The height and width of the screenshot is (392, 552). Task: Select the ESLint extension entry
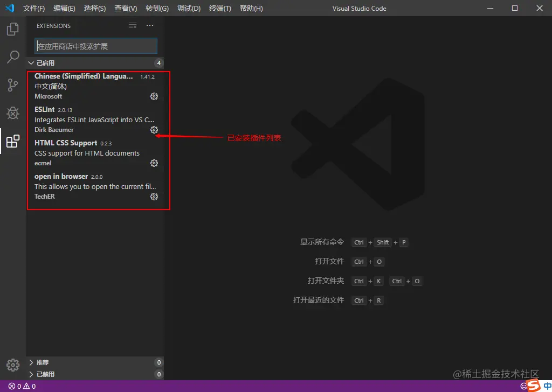click(96, 120)
